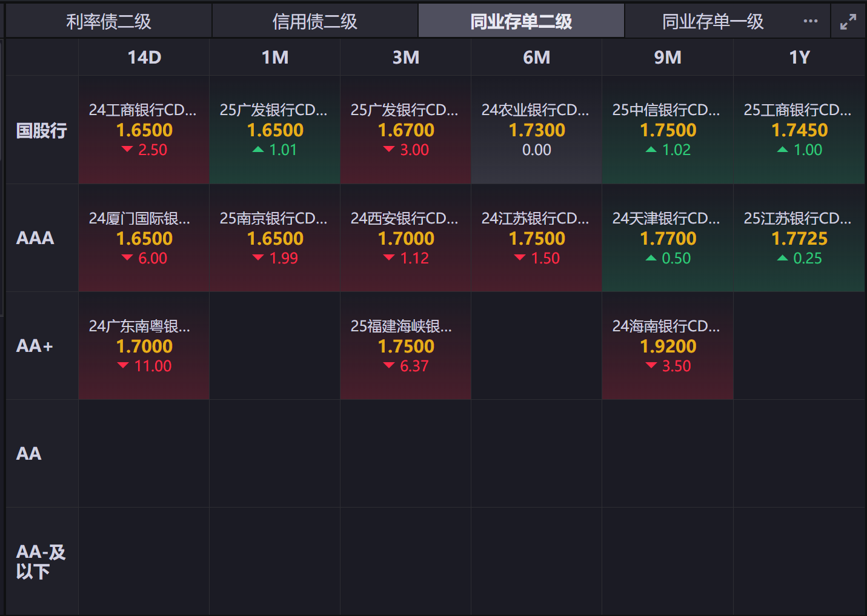
Task: Open 25广发银行CD cell with yield 1.6700
Action: [x=406, y=130]
